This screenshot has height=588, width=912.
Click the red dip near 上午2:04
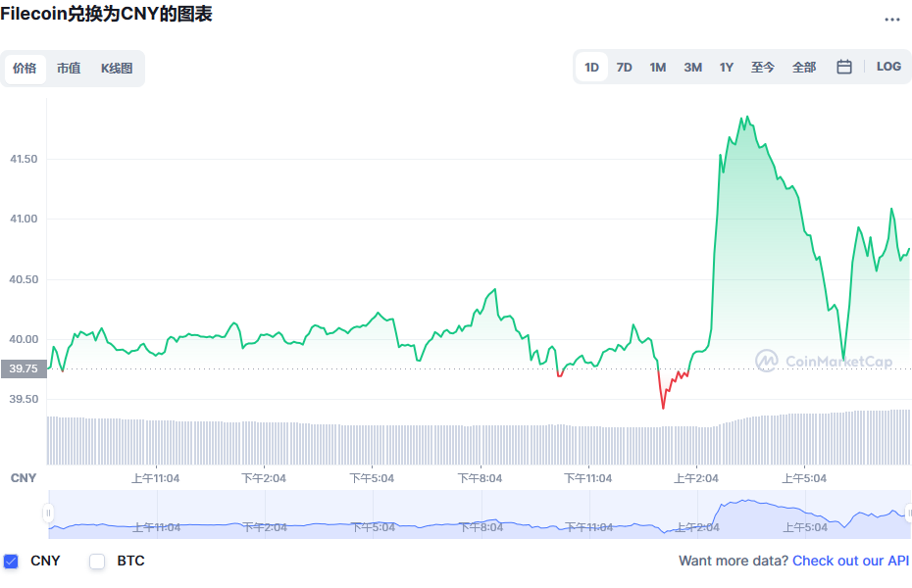pyautogui.click(x=663, y=408)
